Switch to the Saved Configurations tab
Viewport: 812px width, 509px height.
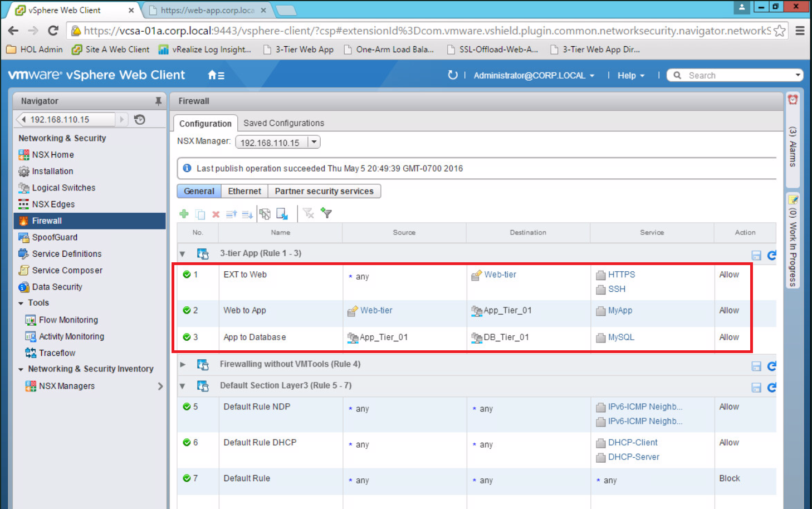[x=283, y=123]
